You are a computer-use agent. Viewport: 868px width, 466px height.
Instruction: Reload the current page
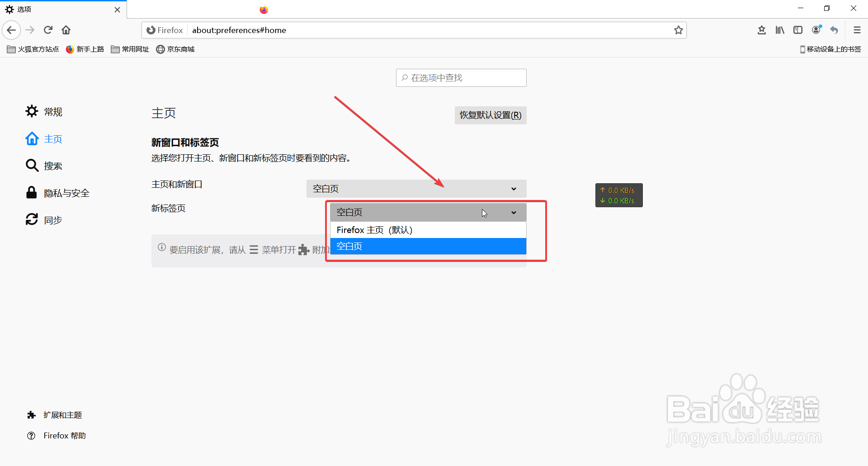(x=48, y=30)
